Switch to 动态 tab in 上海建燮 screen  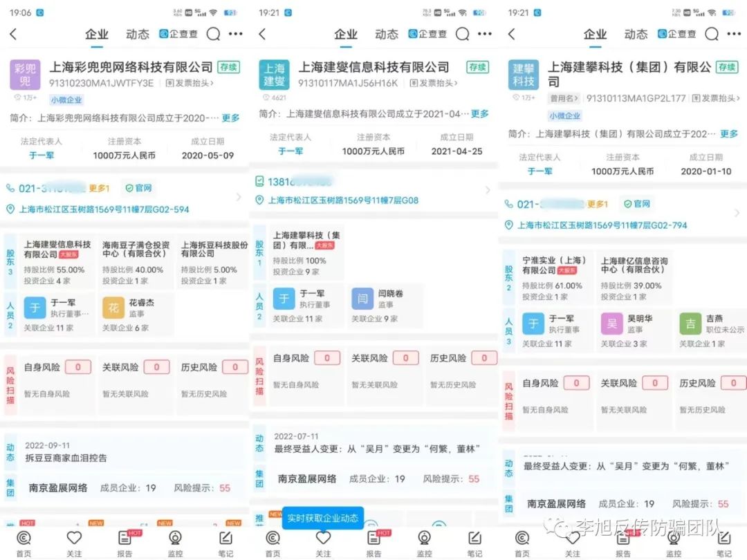(x=387, y=35)
